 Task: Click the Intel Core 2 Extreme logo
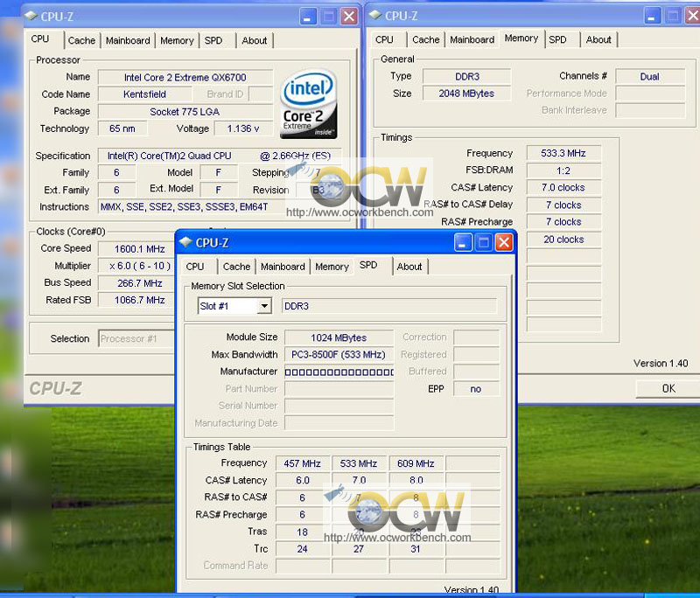click(309, 104)
